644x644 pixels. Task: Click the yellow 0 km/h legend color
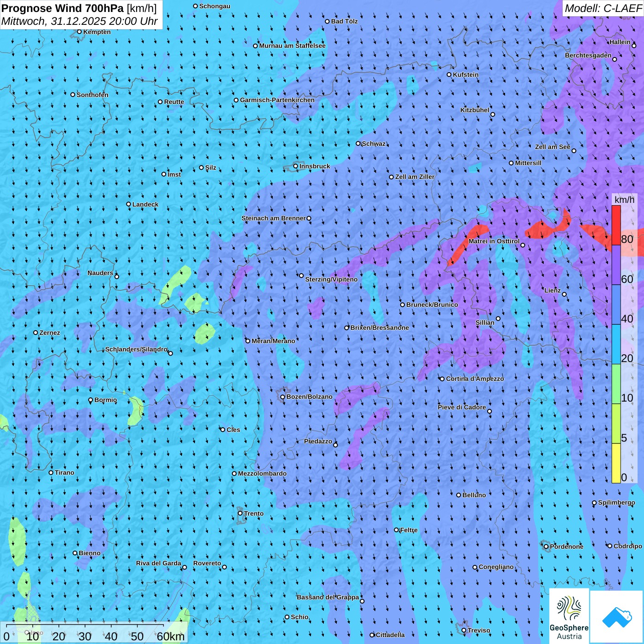[616, 463]
